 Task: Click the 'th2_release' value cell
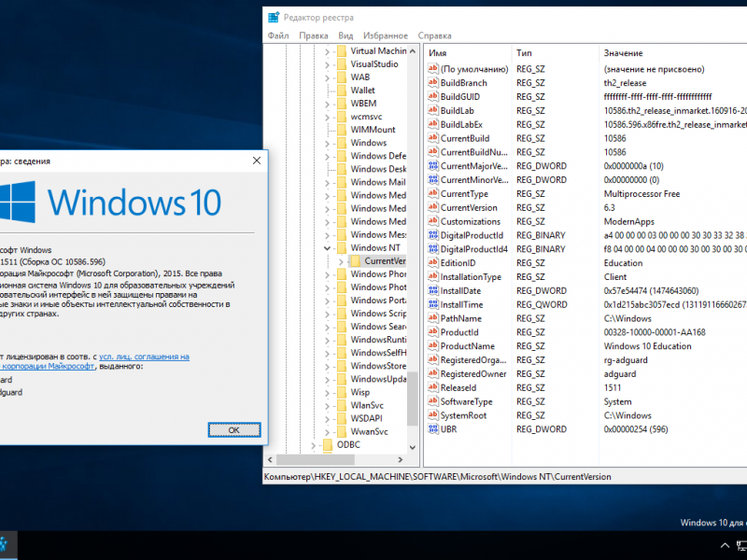625,83
